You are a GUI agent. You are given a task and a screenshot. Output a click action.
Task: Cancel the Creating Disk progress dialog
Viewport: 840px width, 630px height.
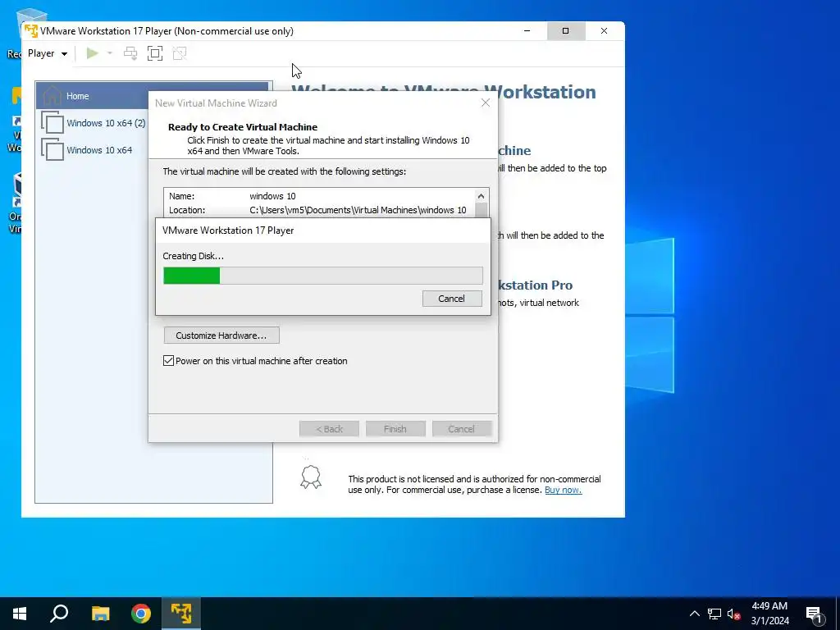tap(452, 299)
